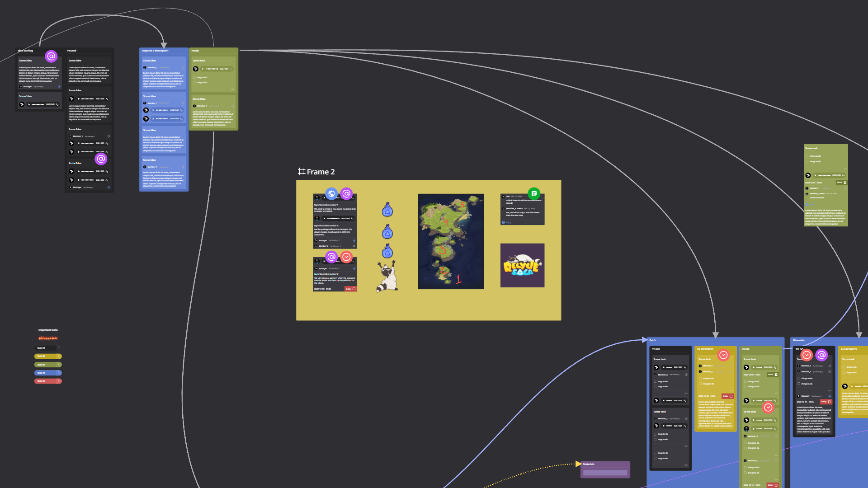Click Reply in the comment thread

pyautogui.click(x=509, y=222)
